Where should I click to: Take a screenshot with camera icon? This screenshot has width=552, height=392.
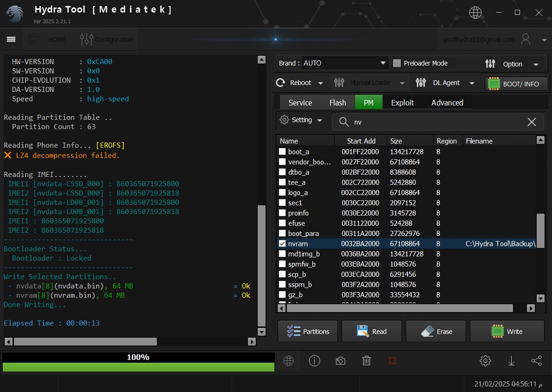pyautogui.click(x=340, y=361)
